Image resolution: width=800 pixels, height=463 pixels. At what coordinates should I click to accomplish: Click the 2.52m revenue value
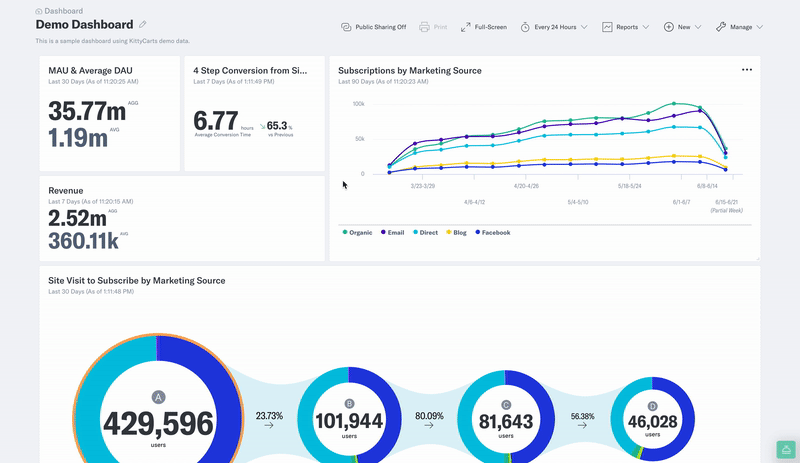point(78,218)
